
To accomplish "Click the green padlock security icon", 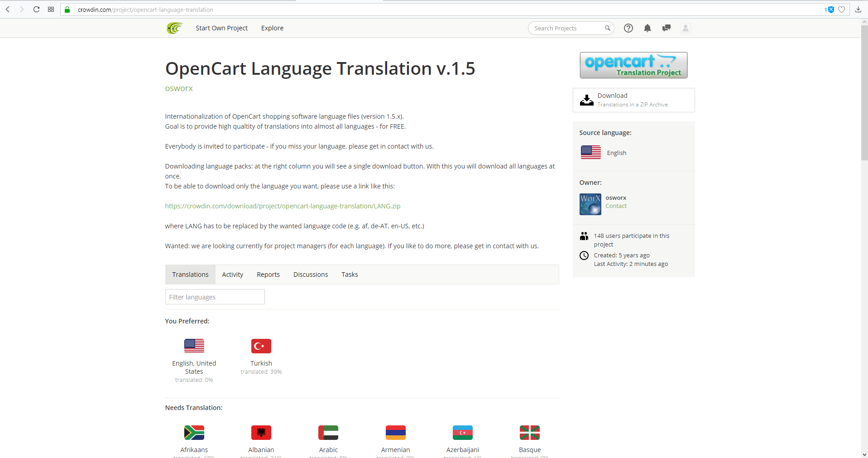I will coord(67,10).
